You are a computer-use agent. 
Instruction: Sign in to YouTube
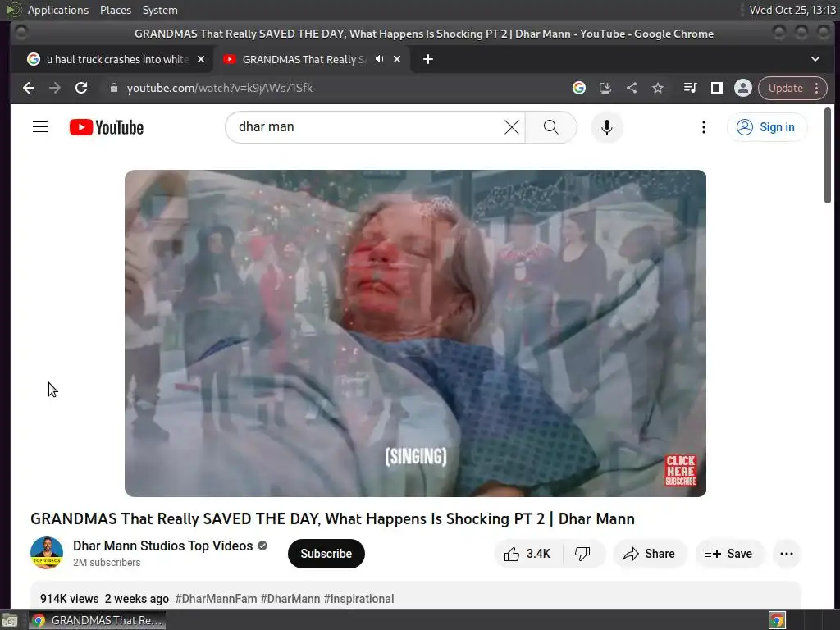pos(766,127)
